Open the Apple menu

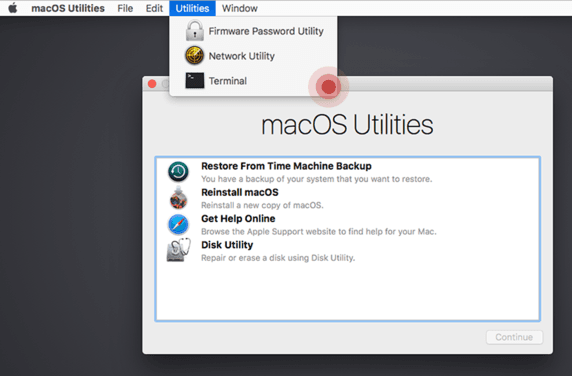point(13,8)
